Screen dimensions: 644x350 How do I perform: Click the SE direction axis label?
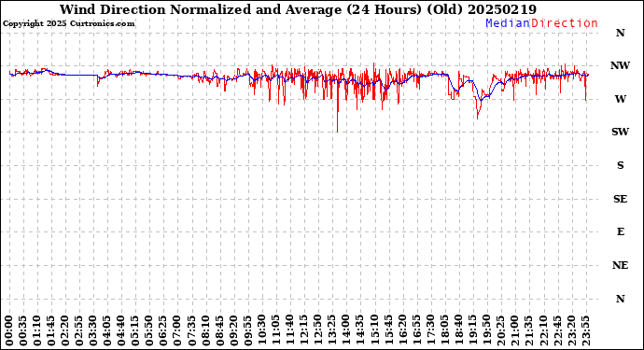[x=620, y=199]
